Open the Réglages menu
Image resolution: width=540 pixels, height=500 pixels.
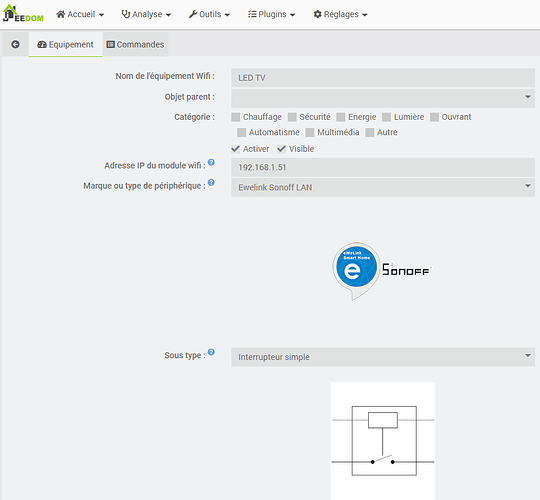[340, 14]
